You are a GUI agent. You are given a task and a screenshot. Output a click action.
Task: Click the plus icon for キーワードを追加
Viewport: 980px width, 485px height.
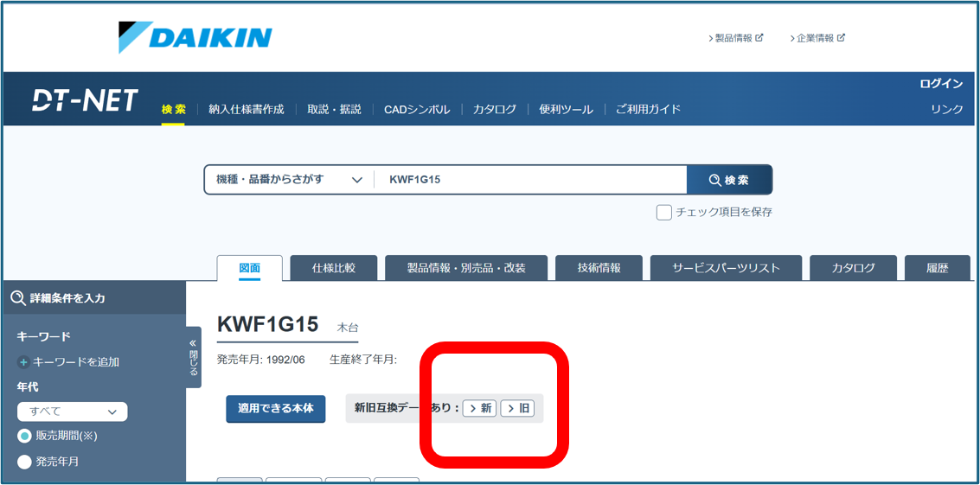click(23, 362)
